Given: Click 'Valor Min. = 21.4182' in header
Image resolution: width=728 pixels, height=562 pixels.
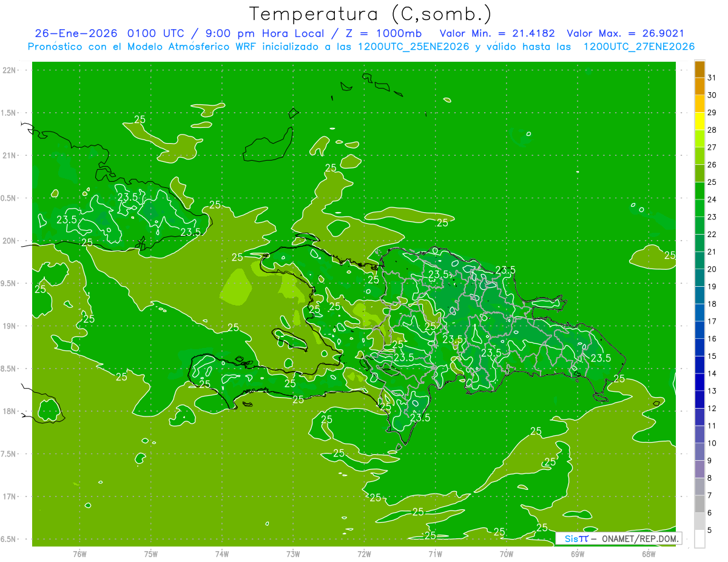Looking at the screenshot, I should 497,33.
